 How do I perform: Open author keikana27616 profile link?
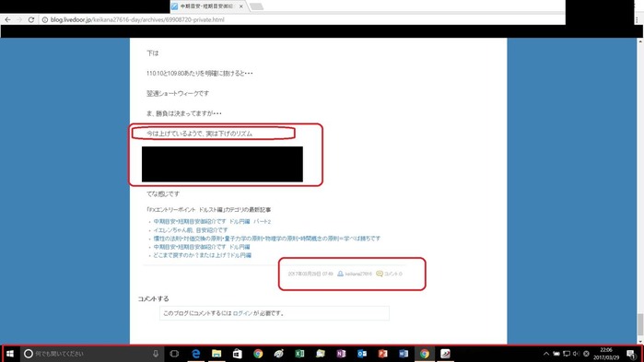358,274
